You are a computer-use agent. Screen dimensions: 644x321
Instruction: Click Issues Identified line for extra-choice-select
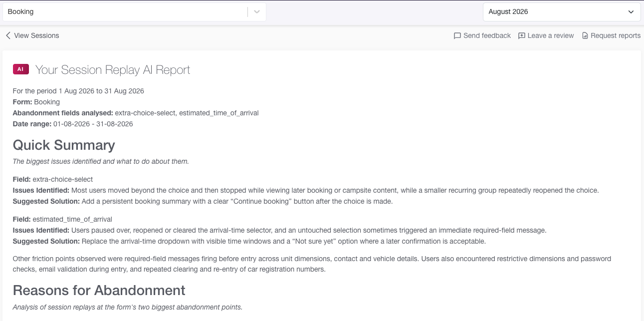[306, 190]
